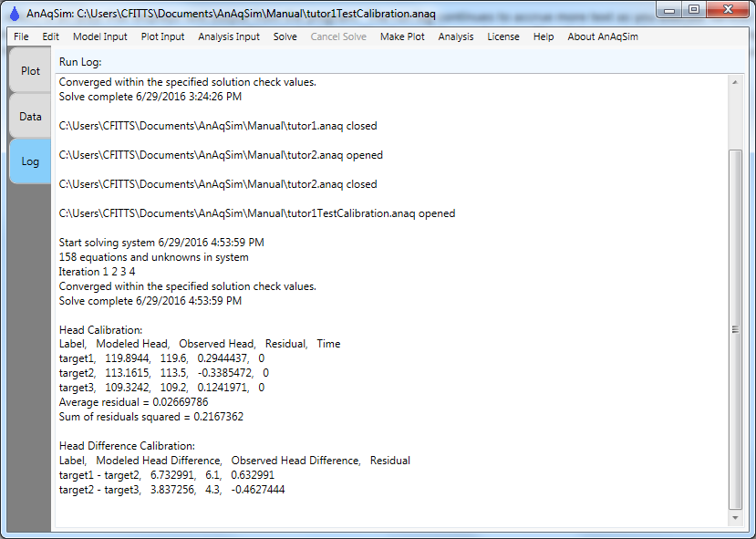Screen dimensions: 756x539
Task: Click the AnAqSim water drop icon
Action: (x=14, y=14)
